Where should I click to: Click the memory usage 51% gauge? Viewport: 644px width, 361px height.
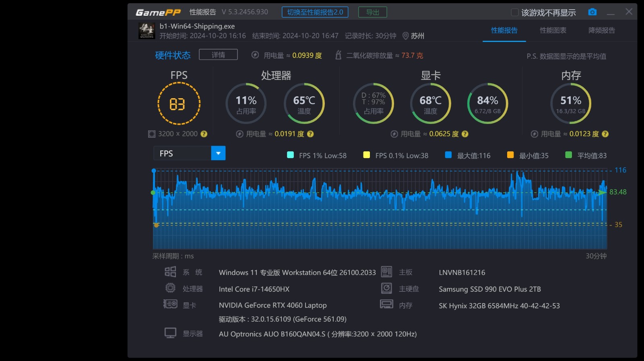click(571, 104)
